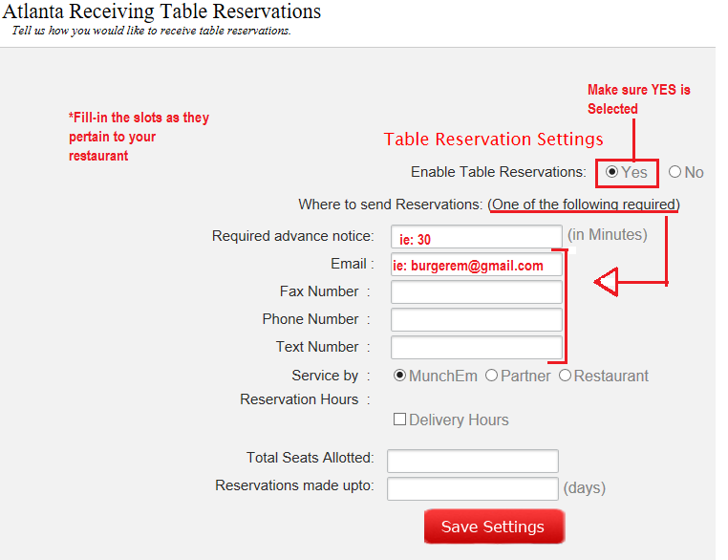Image resolution: width=728 pixels, height=560 pixels.
Task: Click the Total Seats Allotted field
Action: [x=472, y=462]
